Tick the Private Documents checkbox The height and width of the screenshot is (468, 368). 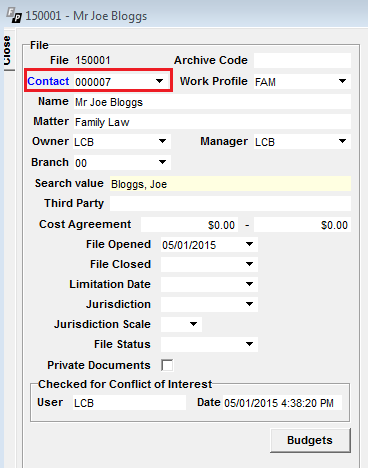coord(167,365)
